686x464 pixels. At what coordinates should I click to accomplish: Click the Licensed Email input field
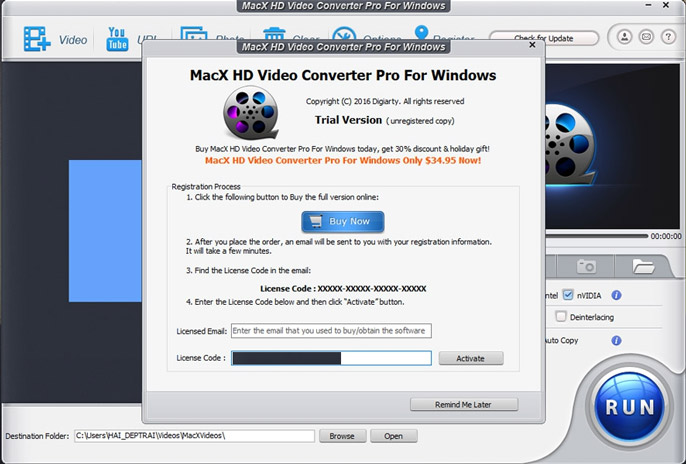pyautogui.click(x=331, y=331)
